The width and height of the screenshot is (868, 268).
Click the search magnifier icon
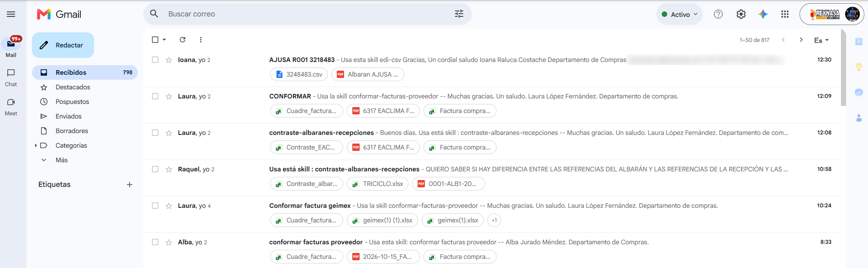click(x=154, y=14)
